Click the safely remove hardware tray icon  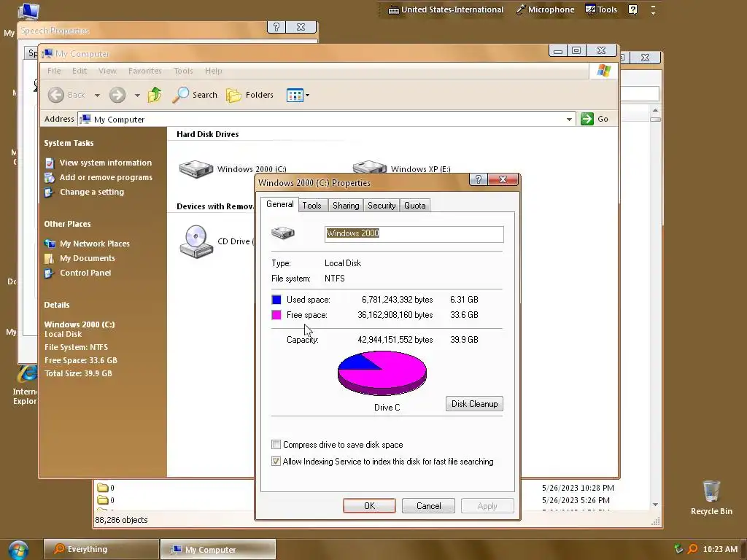click(x=678, y=549)
